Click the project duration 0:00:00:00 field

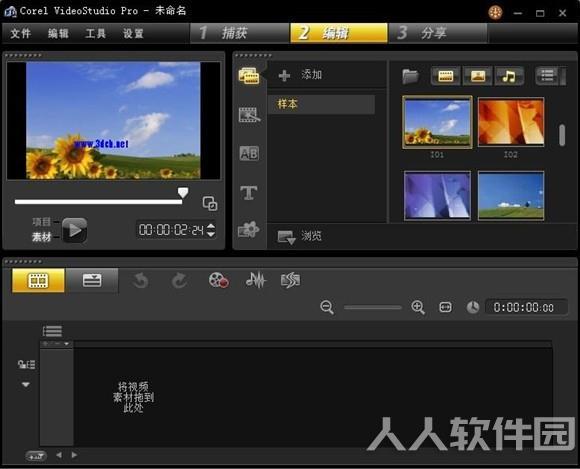coord(525,307)
